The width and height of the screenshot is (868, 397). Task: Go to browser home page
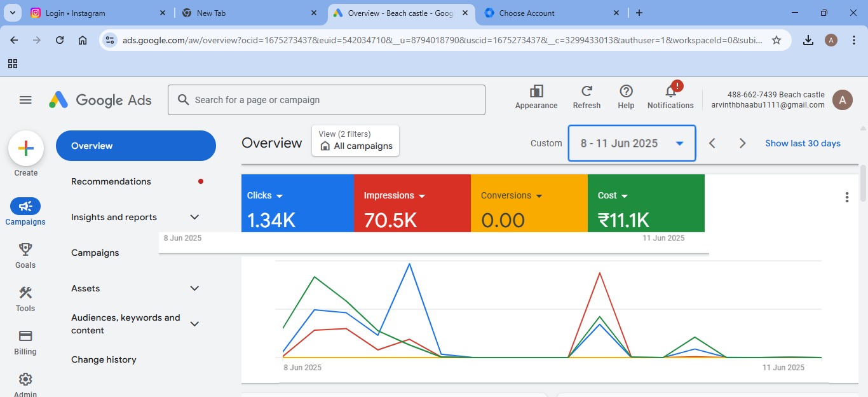pos(83,40)
